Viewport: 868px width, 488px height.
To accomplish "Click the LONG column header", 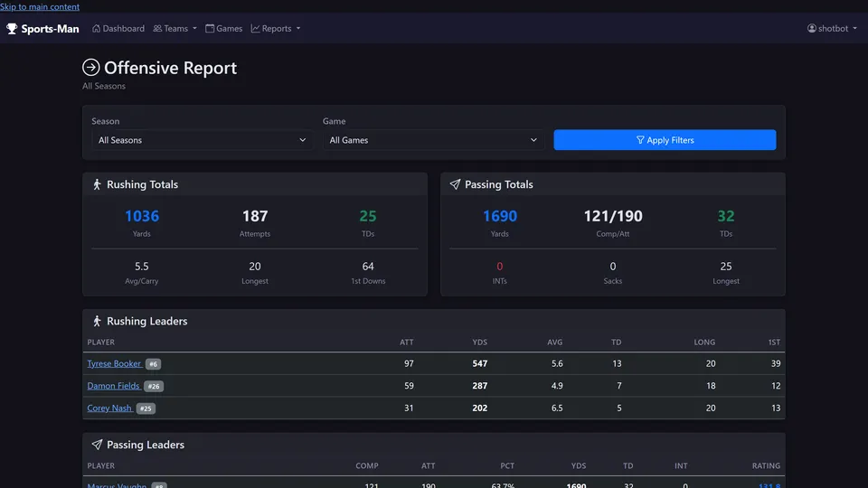I will pyautogui.click(x=704, y=342).
